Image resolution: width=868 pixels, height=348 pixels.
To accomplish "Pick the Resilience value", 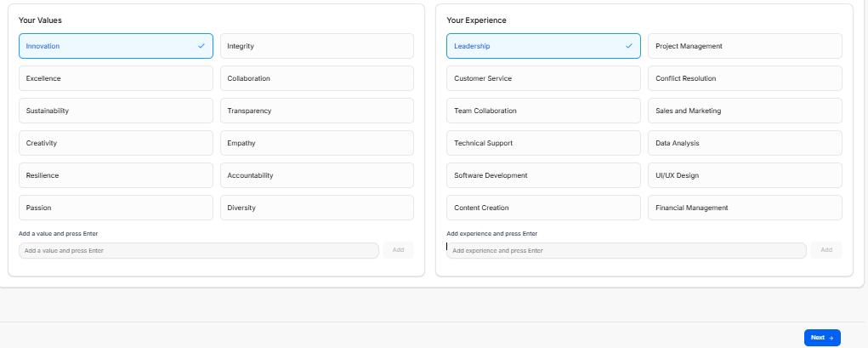I will pos(116,175).
